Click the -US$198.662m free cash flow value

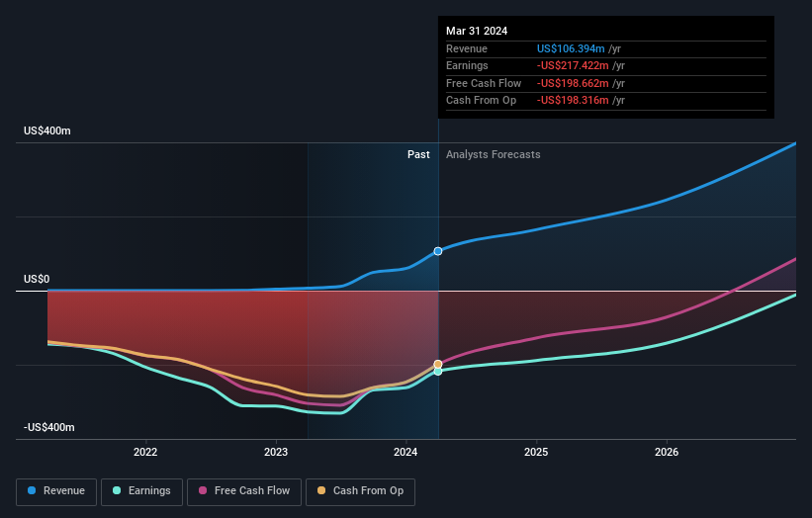[x=573, y=83]
